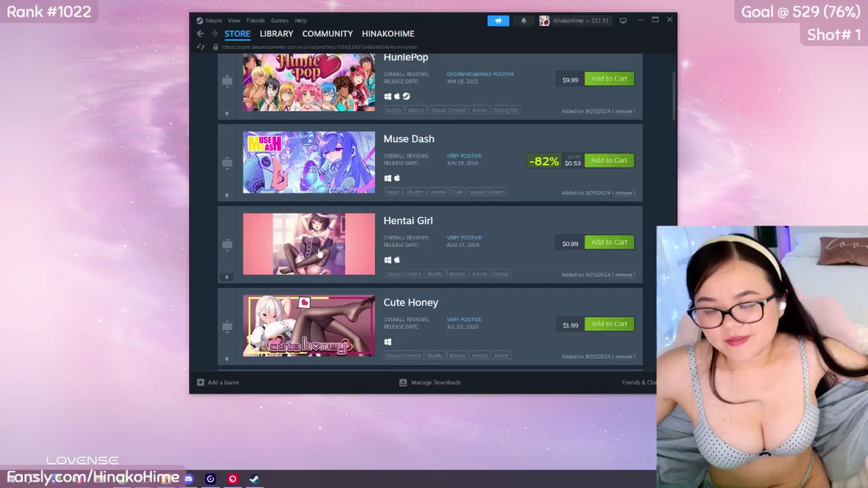Screen dimensions: 868x488
Task: Click the Mac platform icon under Hentai Girl
Action: 397,260
